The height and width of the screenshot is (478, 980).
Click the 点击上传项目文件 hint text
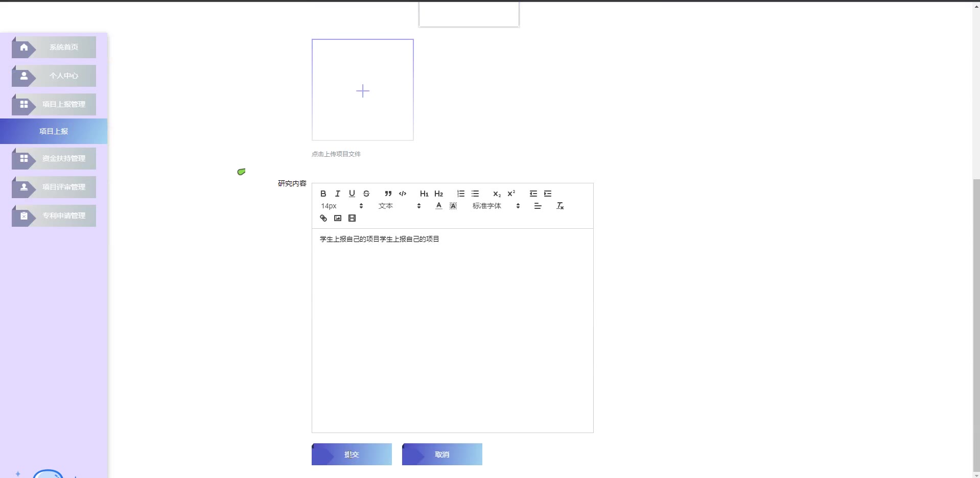click(x=336, y=154)
